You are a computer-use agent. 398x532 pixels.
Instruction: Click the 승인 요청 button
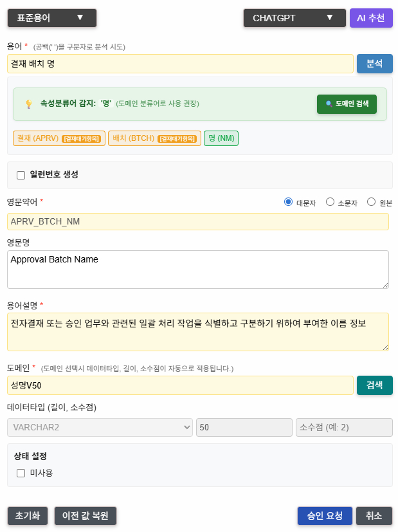(x=325, y=516)
